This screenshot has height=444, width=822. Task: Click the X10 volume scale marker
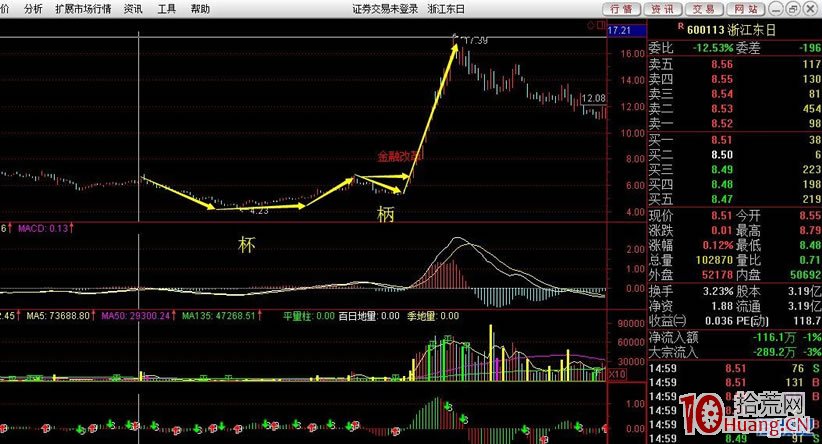(x=616, y=374)
